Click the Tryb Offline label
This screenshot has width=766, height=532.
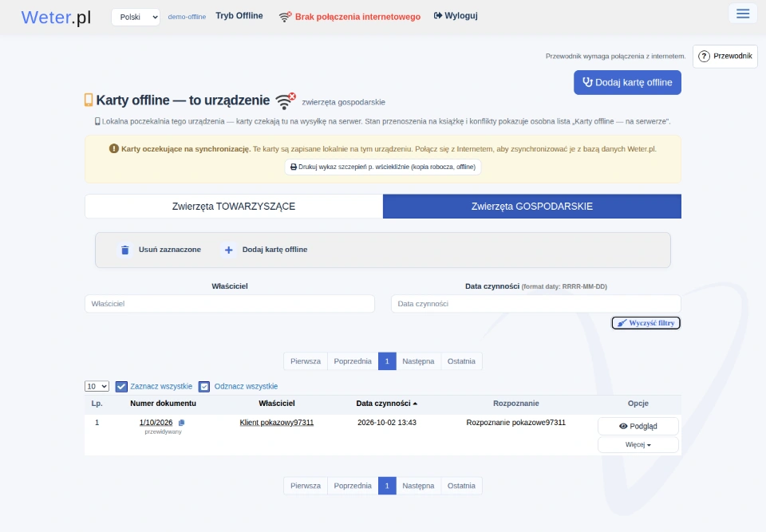[239, 16]
